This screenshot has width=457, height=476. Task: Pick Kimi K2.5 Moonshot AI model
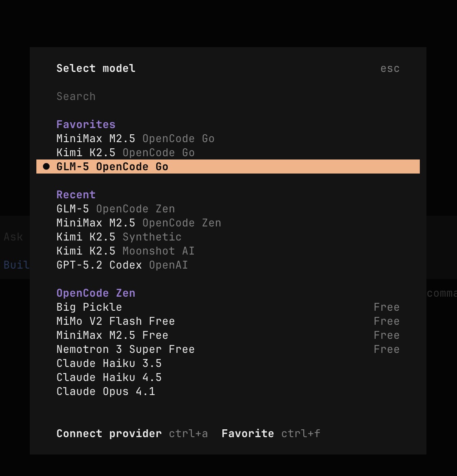[x=125, y=251]
